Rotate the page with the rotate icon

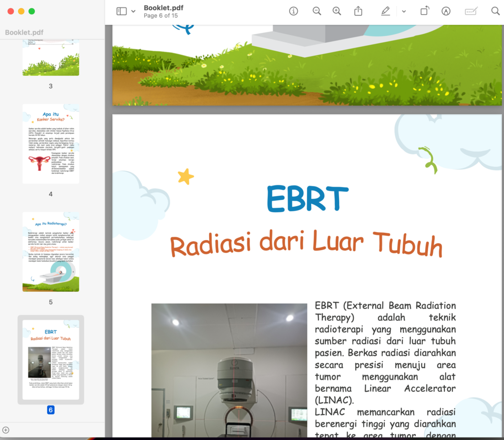tap(425, 11)
